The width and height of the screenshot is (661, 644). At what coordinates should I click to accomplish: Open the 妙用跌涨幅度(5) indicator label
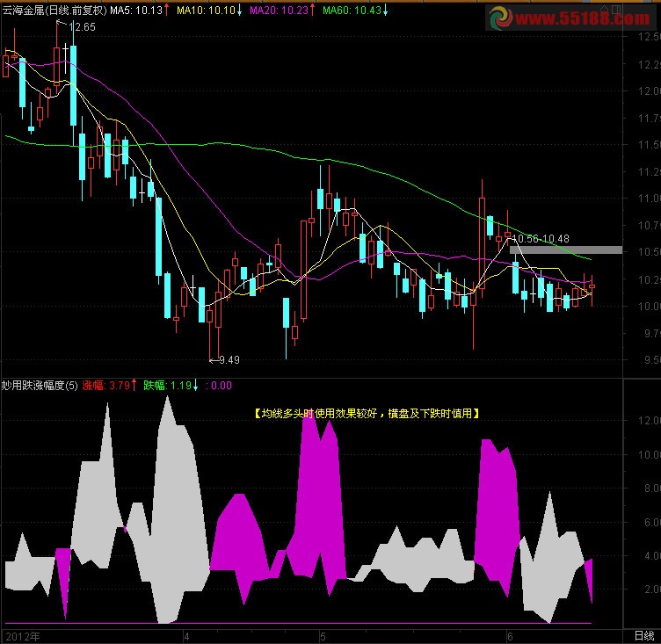pyautogui.click(x=40, y=385)
